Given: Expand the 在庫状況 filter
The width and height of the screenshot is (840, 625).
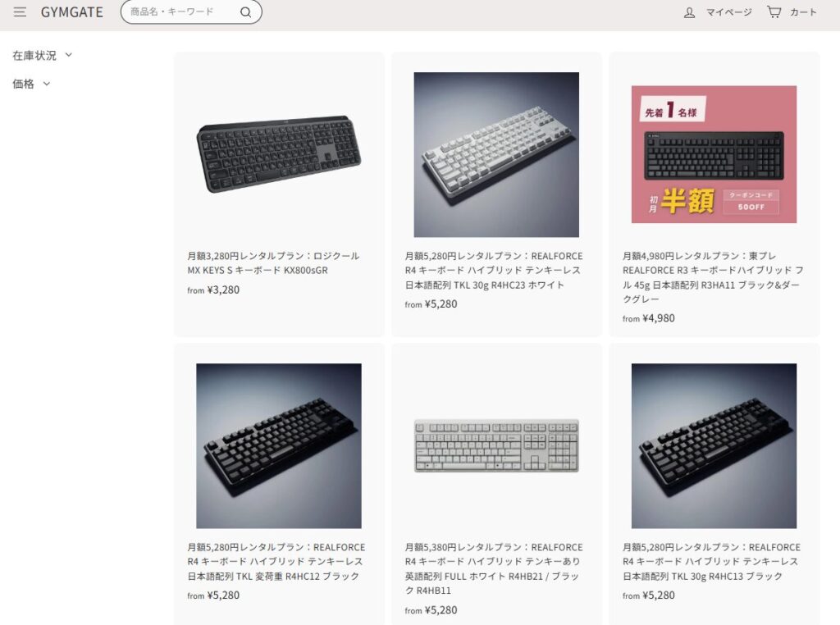Looking at the screenshot, I should (x=43, y=55).
